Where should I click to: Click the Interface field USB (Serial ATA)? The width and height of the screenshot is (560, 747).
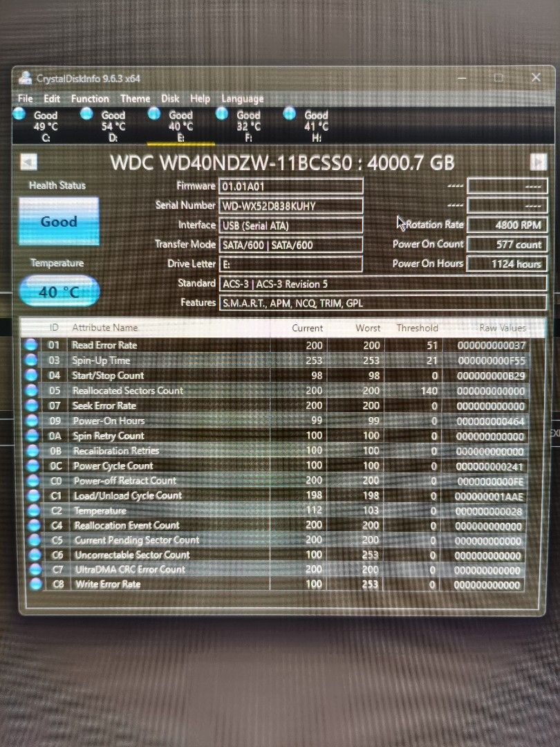[291, 225]
